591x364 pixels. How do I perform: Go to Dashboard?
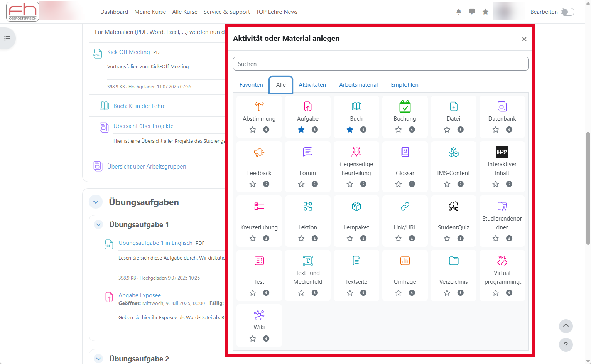pyautogui.click(x=114, y=12)
